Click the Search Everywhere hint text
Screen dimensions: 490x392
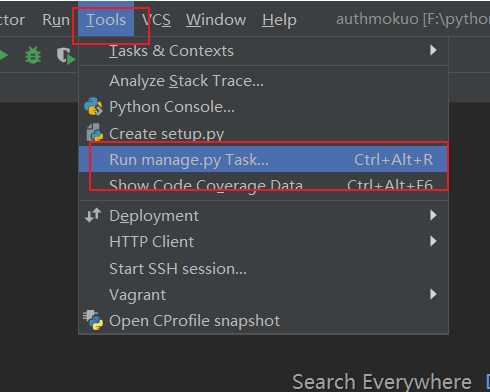[382, 382]
